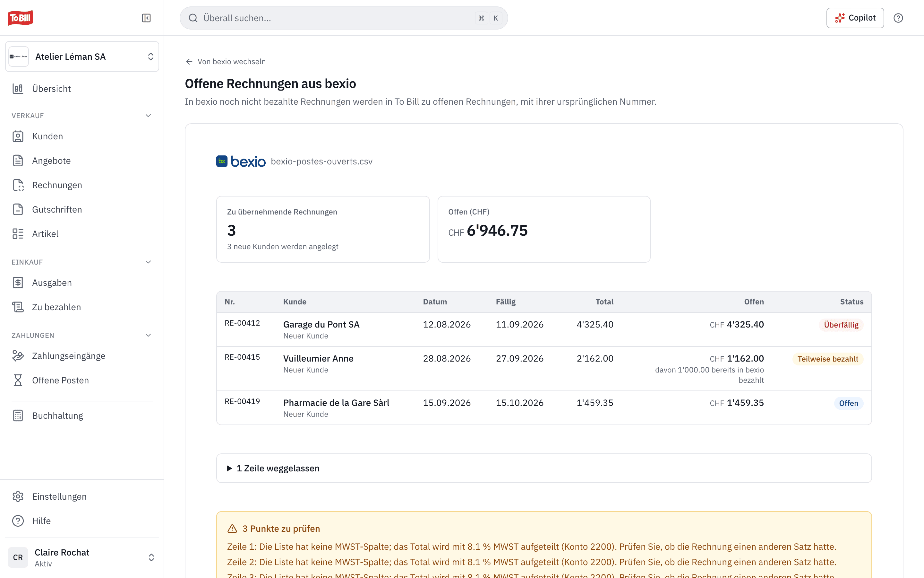The height and width of the screenshot is (578, 924).
Task: Open Kunden in the sidebar
Action: tap(82, 136)
